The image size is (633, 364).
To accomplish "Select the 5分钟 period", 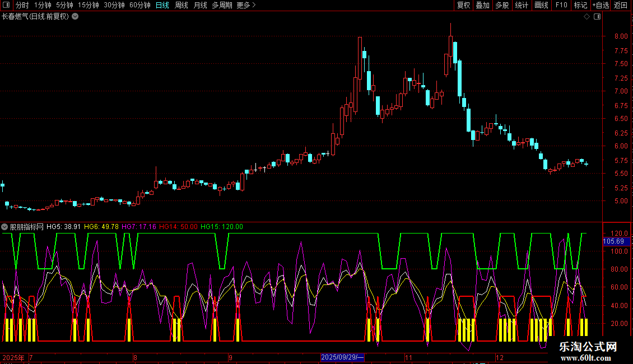I will [x=64, y=5].
